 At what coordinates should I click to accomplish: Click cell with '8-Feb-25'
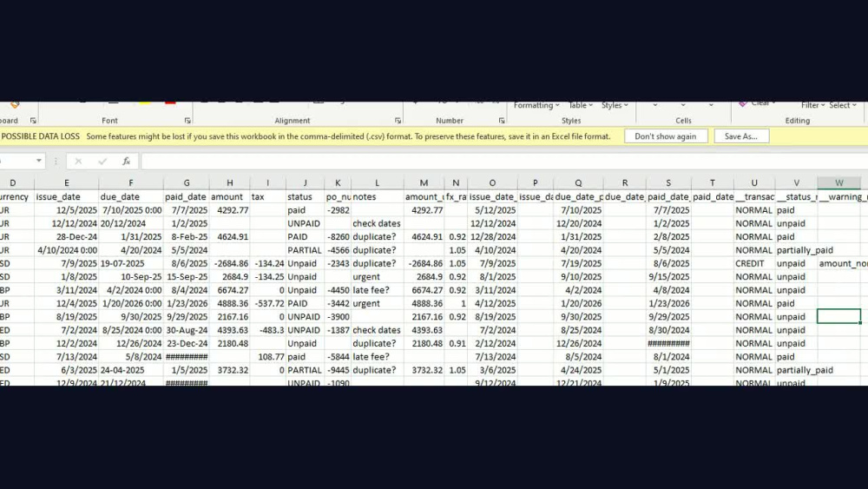click(x=186, y=237)
